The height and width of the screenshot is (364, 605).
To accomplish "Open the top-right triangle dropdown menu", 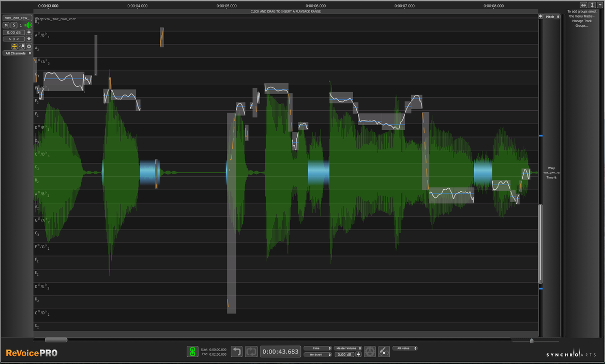I will click(x=600, y=5).
